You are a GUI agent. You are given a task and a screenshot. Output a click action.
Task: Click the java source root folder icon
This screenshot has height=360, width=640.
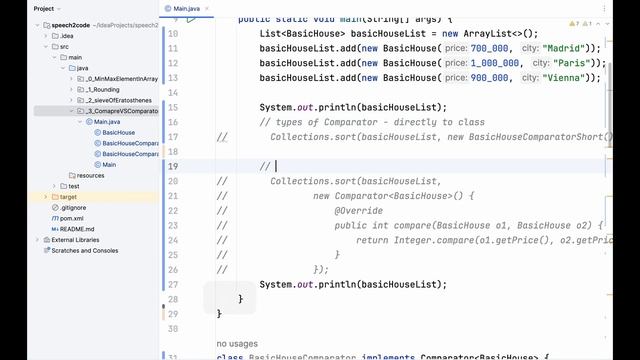click(72, 68)
